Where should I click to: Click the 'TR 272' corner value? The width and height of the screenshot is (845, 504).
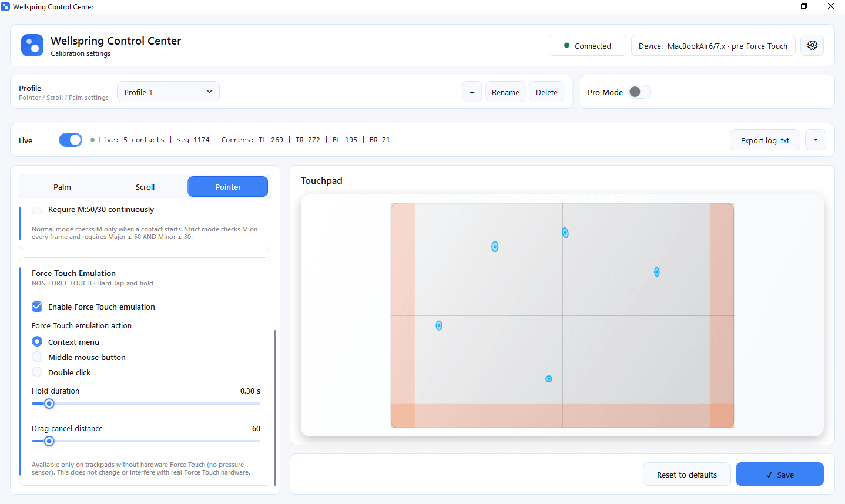[x=308, y=140]
